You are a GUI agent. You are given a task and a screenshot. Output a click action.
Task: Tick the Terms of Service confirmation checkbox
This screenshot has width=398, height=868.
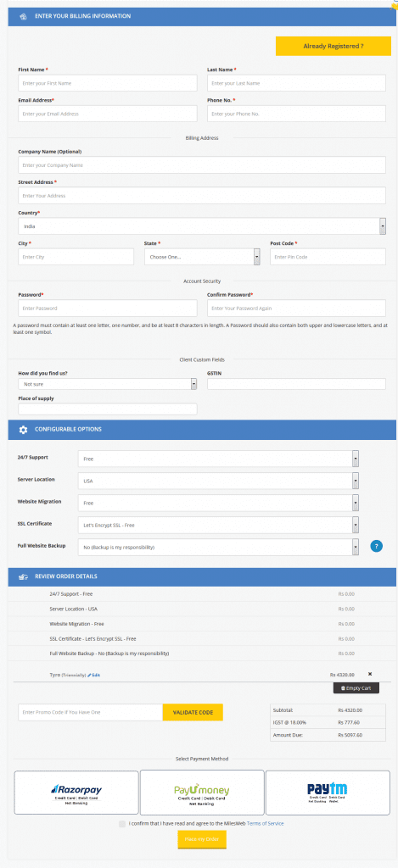tap(122, 824)
